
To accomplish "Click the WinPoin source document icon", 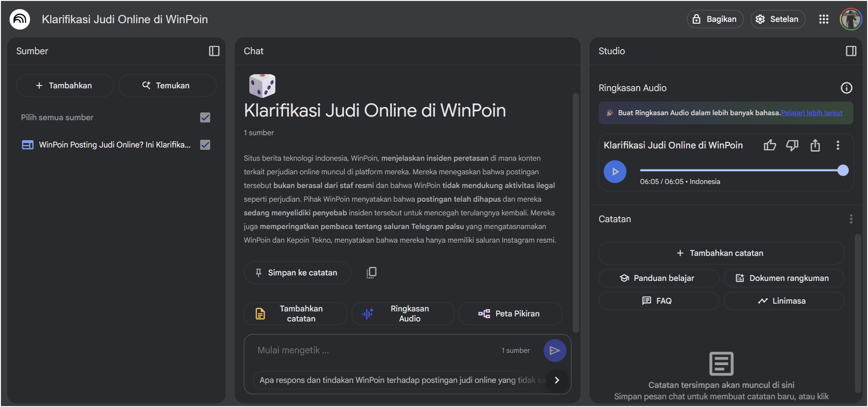I will [28, 145].
